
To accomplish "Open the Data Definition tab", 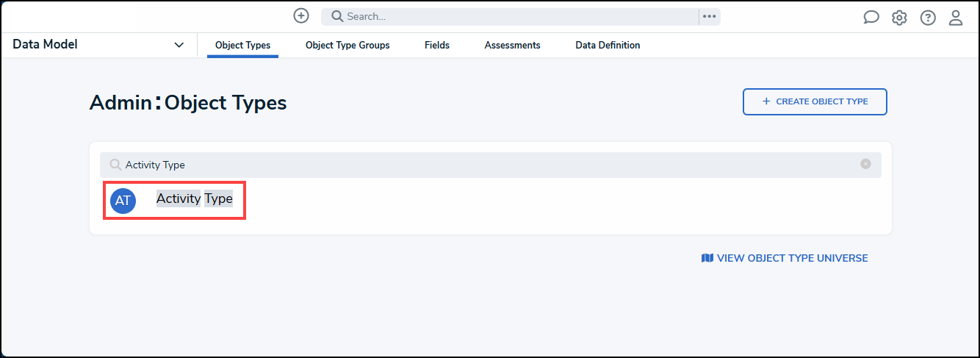I will click(x=608, y=45).
